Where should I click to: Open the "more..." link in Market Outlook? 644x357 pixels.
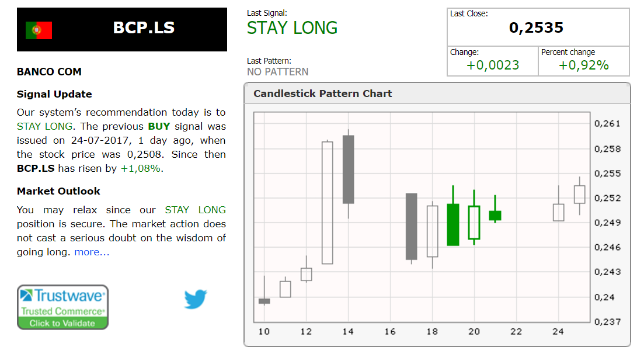click(x=92, y=252)
